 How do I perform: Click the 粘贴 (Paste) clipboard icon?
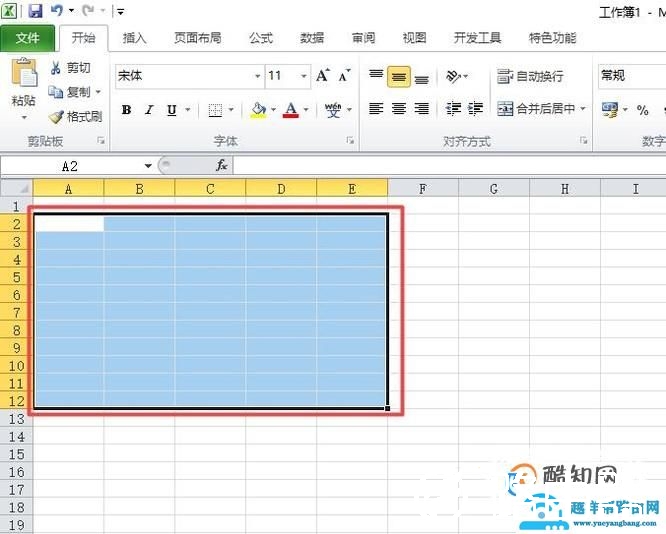pos(24,73)
